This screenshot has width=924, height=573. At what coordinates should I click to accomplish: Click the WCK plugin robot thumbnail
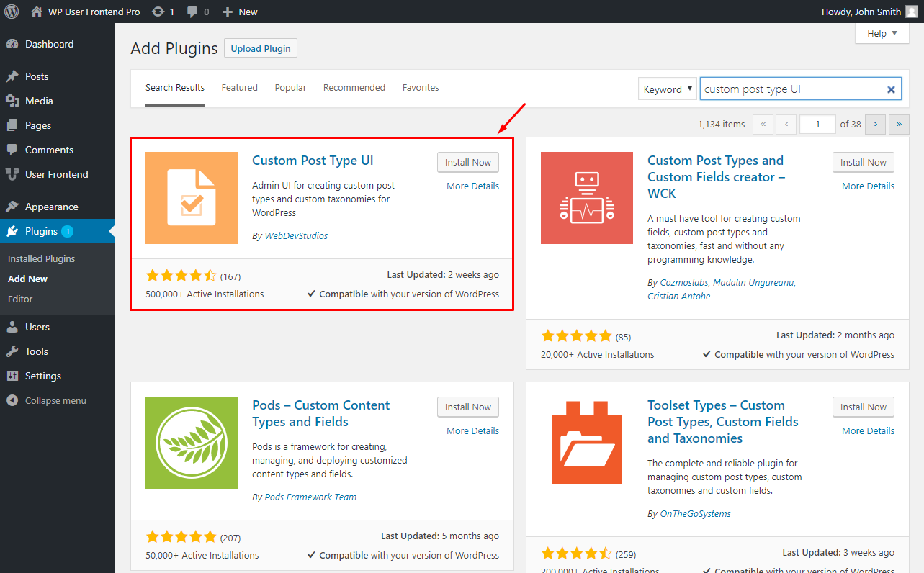587,198
